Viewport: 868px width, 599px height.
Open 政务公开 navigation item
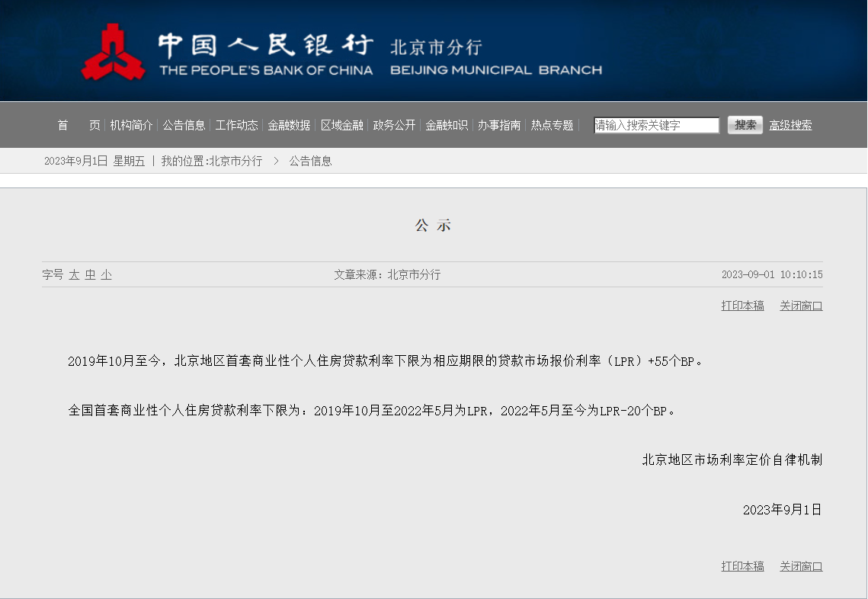point(394,125)
